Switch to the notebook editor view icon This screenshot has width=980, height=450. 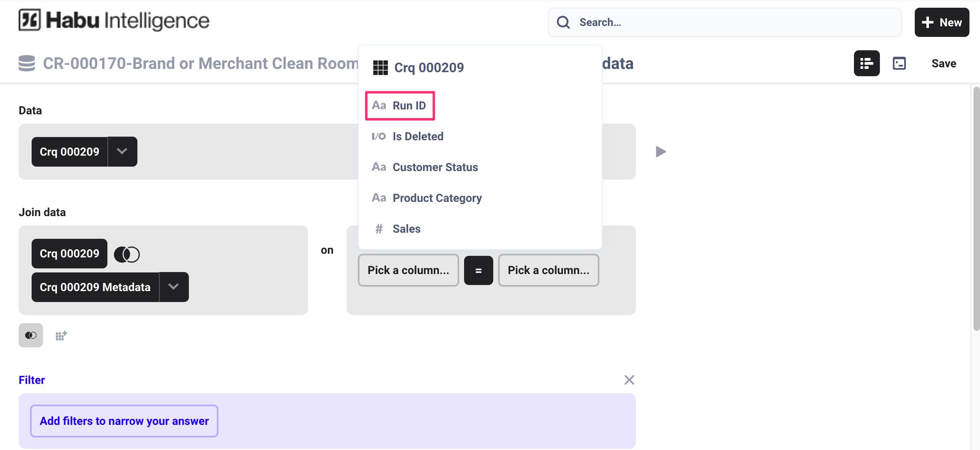pyautogui.click(x=867, y=63)
